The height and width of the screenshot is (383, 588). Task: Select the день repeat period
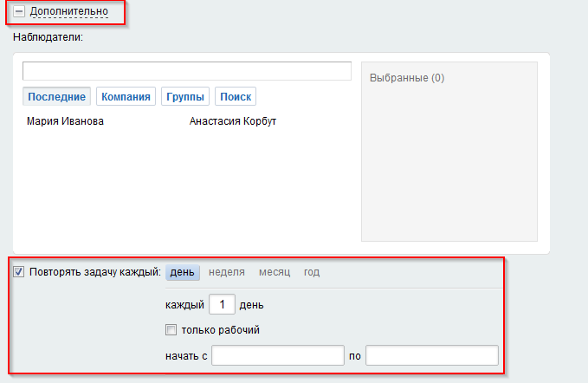(x=182, y=272)
